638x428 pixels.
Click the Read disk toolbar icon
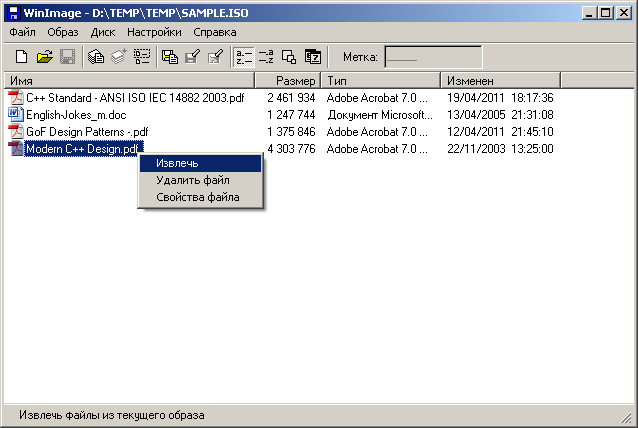pyautogui.click(x=96, y=57)
